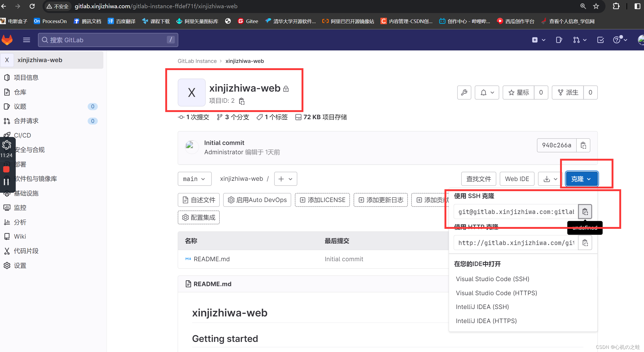644x352 pixels.
Task: Copy the SSH clone URL
Action: 585,212
